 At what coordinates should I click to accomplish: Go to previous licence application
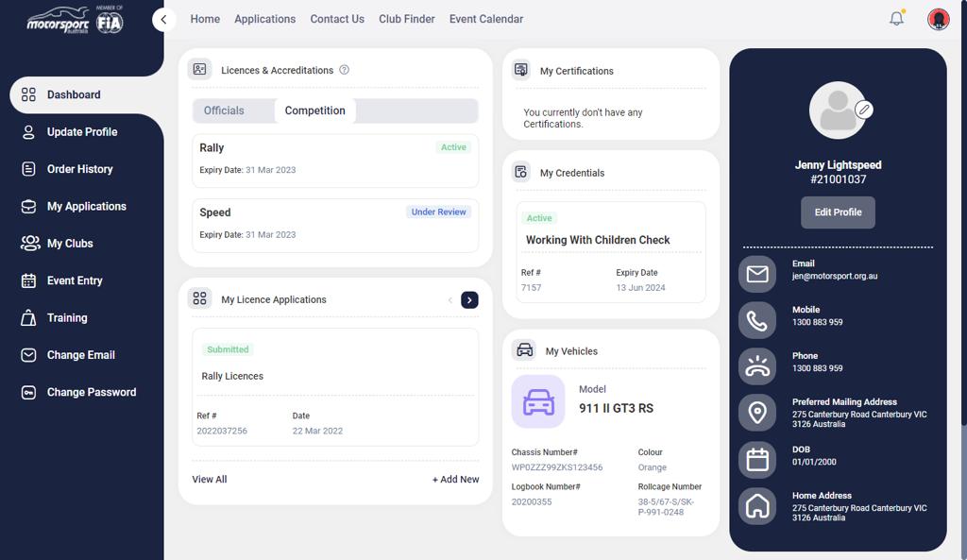tap(450, 299)
